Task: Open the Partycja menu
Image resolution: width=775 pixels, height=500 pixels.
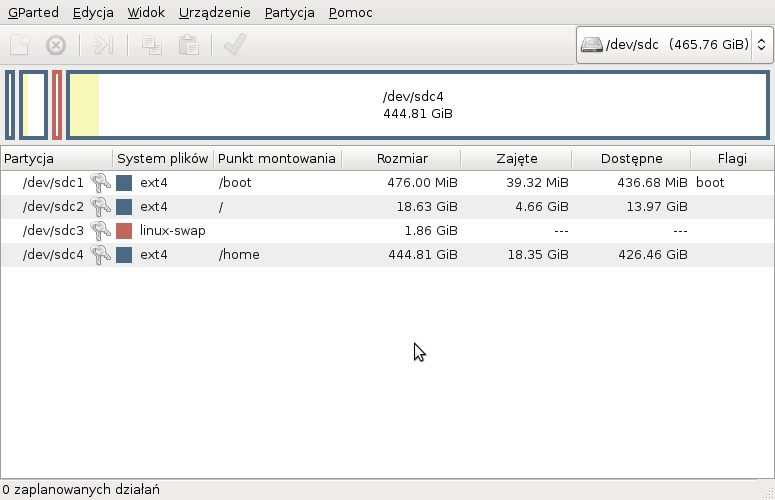Action: [289, 13]
